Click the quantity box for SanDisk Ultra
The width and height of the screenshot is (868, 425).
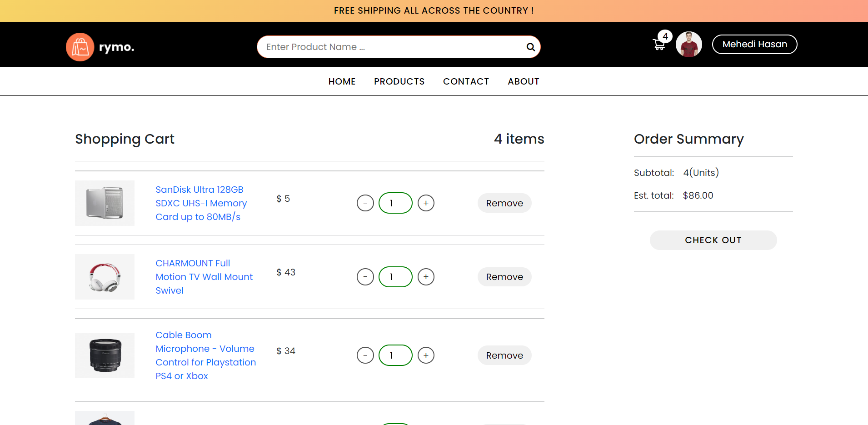point(395,203)
